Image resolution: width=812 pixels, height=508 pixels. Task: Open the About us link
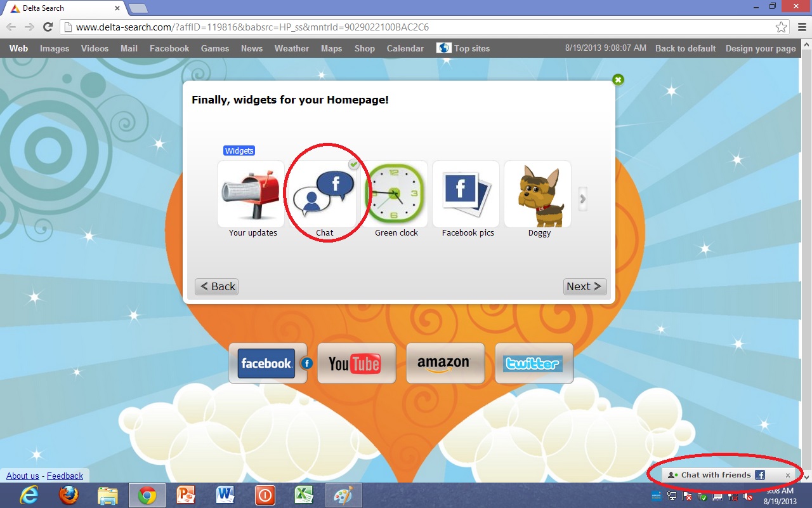23,476
